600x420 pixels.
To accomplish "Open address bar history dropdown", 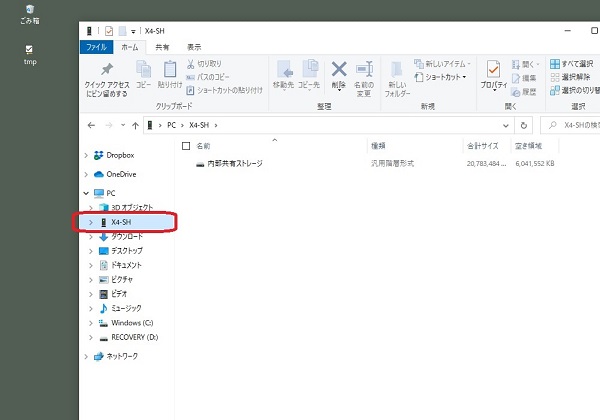I will [505, 125].
